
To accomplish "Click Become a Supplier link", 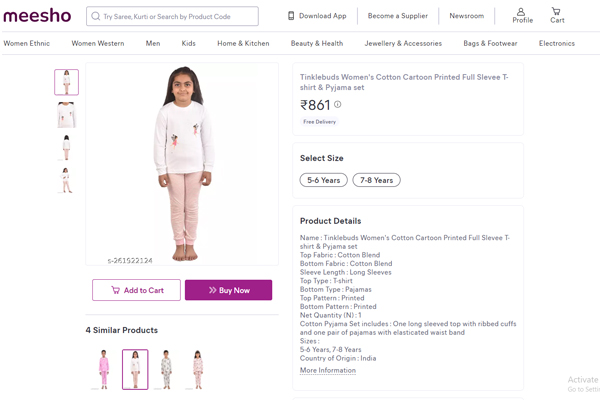I will coord(397,16).
